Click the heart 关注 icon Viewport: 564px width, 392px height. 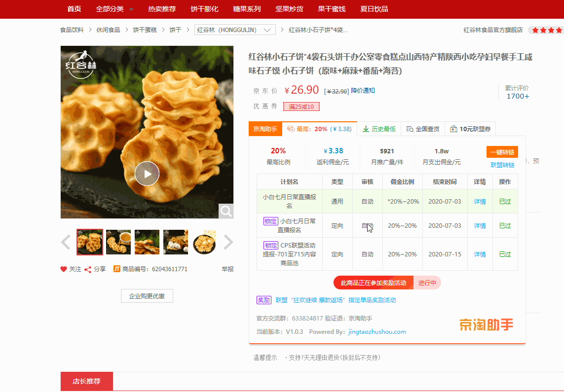[64, 269]
